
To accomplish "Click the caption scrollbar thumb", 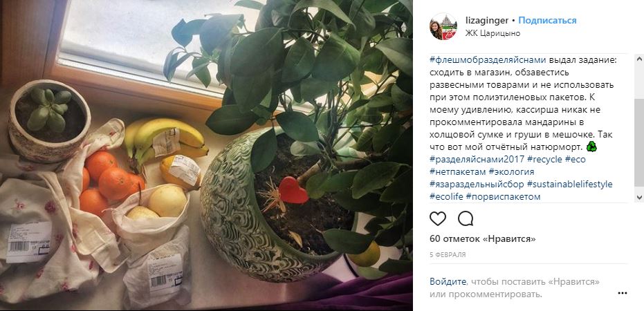I will (639, 142).
